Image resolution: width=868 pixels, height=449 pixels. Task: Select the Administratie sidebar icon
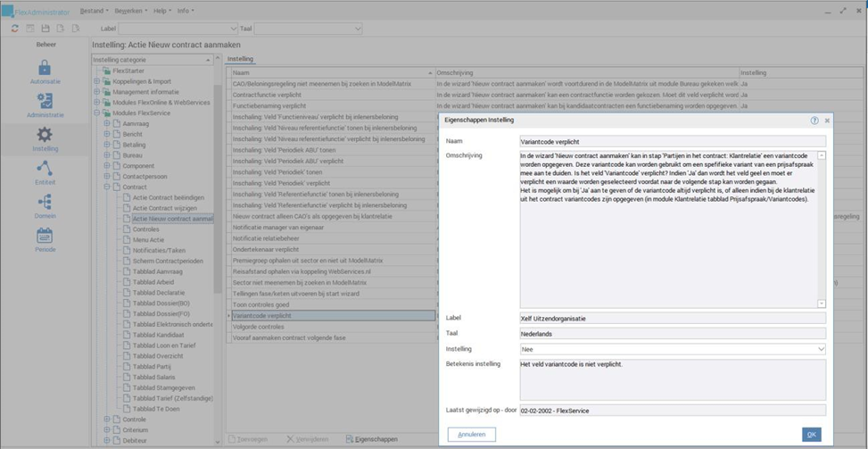point(45,102)
